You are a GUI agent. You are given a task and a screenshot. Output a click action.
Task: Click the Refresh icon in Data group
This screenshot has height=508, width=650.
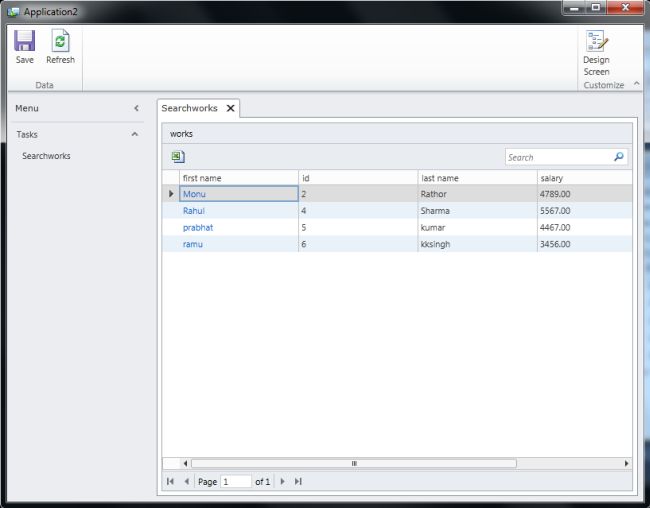(x=61, y=40)
